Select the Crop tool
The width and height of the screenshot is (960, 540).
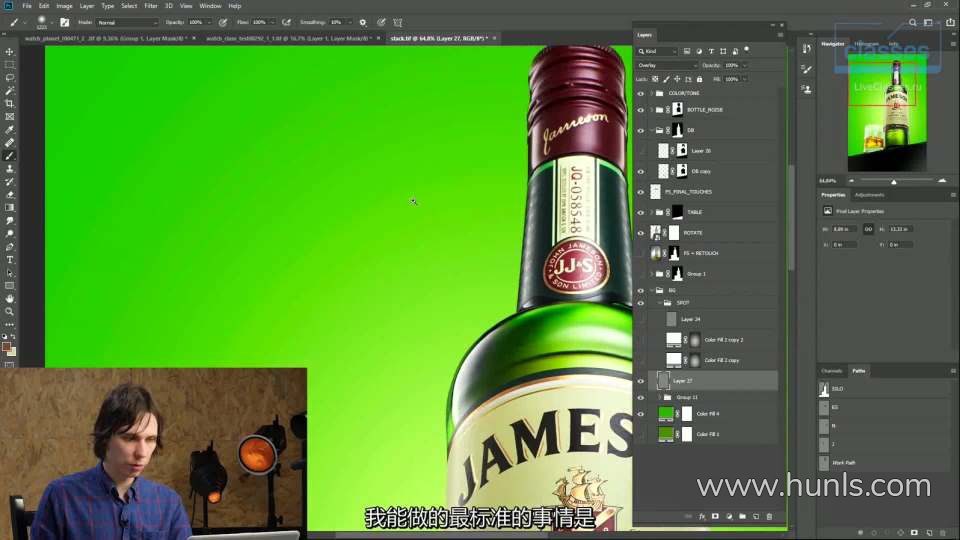(x=10, y=103)
